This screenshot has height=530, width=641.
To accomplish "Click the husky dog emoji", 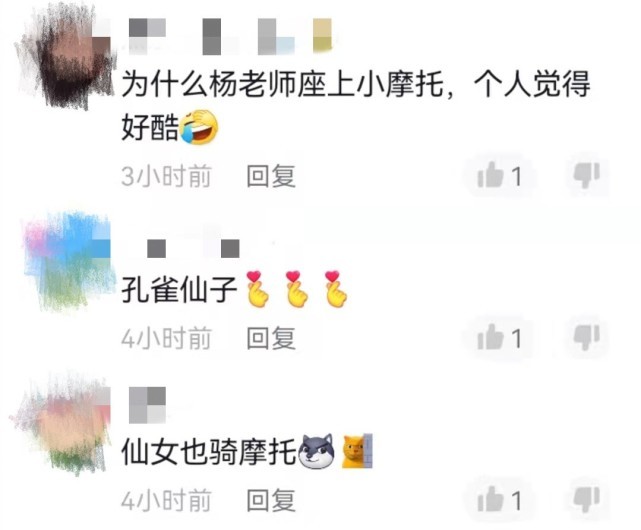I will click(317, 450).
